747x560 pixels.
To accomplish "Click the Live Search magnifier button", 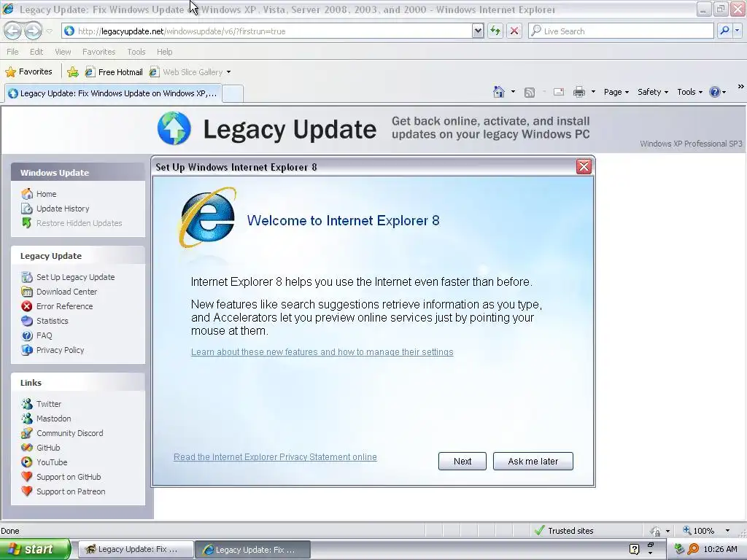I will (724, 31).
